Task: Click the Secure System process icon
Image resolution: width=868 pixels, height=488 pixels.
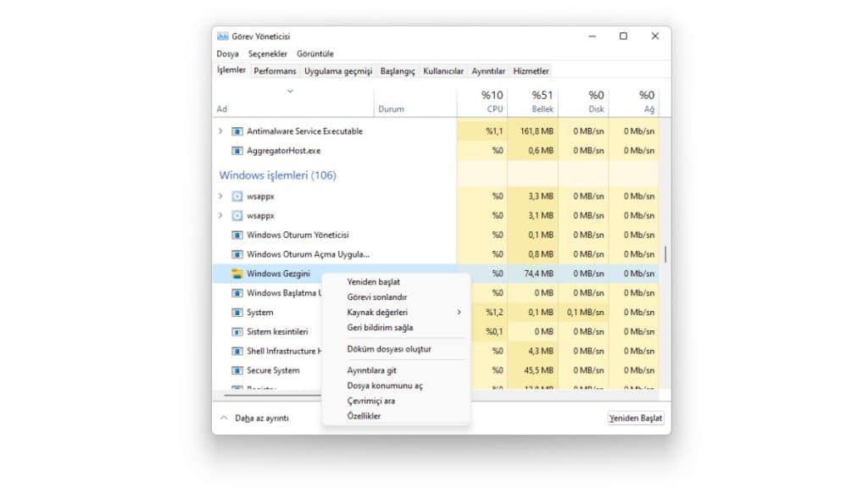Action: (236, 370)
